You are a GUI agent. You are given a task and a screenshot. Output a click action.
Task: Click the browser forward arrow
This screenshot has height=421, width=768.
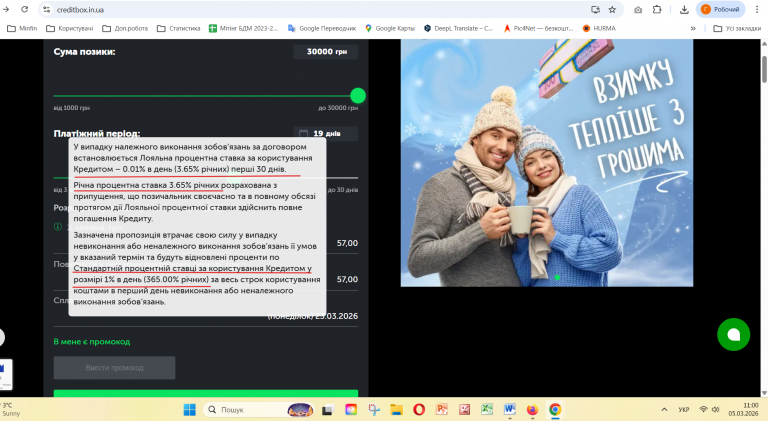(x=6, y=9)
